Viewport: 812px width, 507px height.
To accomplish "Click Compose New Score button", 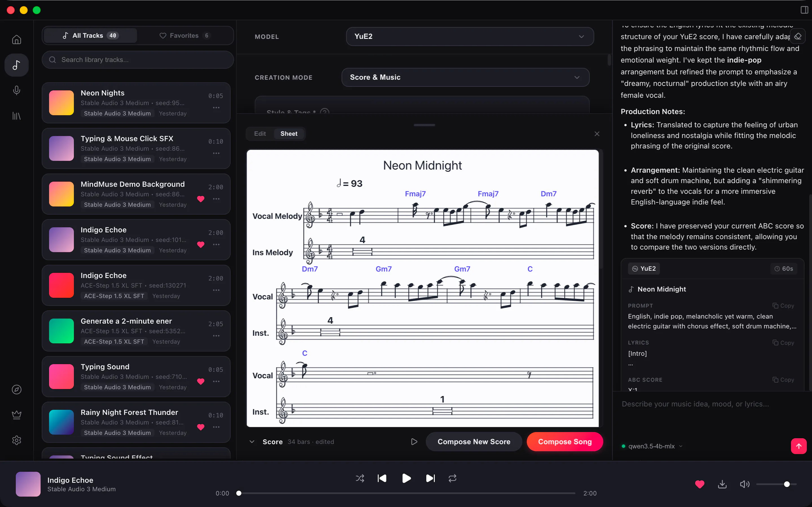I will pos(474,442).
